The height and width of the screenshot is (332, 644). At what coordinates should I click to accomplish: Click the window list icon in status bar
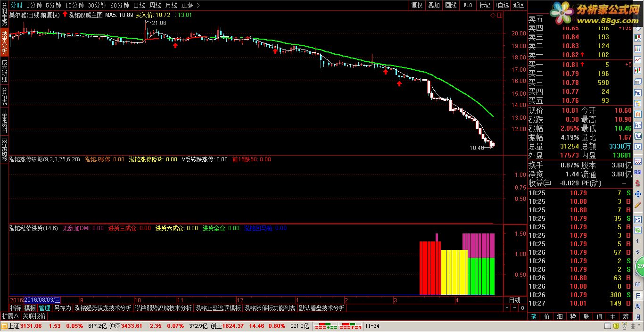pyautogui.click(x=608, y=326)
